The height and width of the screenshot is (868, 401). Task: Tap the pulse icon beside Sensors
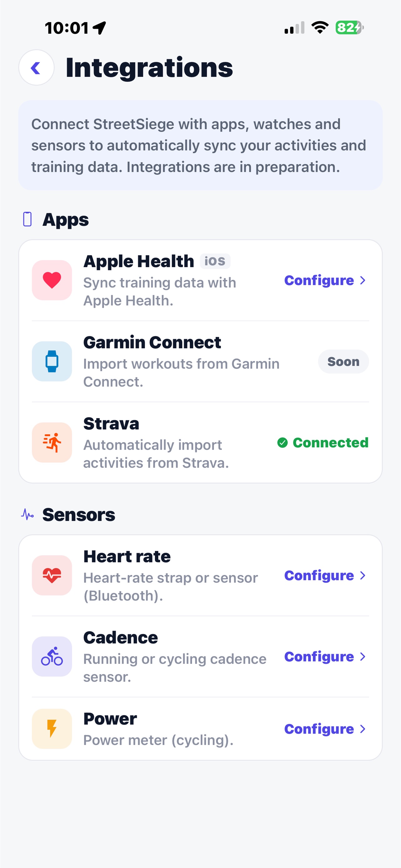27,515
